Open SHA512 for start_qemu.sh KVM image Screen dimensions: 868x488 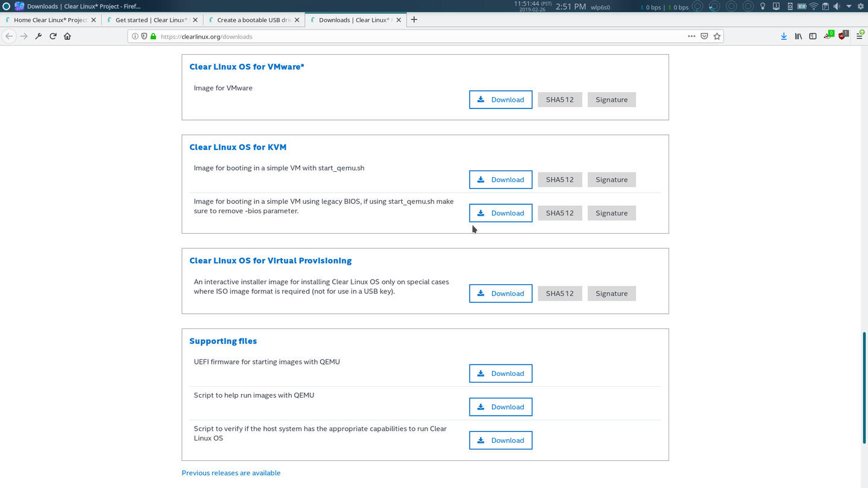559,180
